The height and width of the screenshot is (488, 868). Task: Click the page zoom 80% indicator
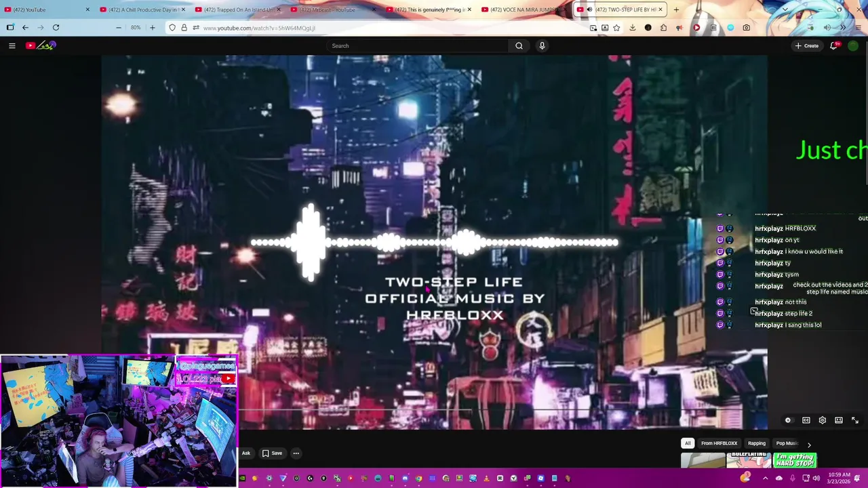pos(136,28)
